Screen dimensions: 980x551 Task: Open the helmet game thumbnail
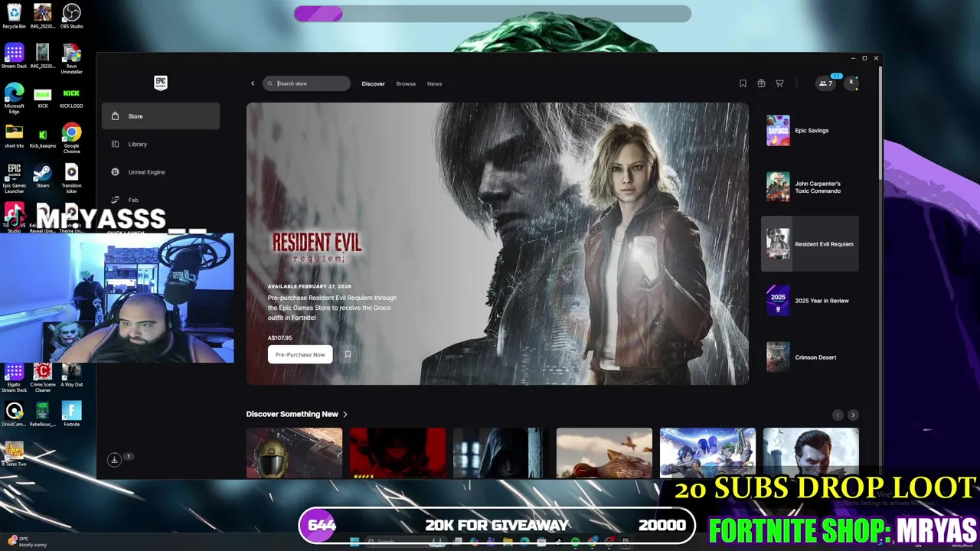[294, 453]
